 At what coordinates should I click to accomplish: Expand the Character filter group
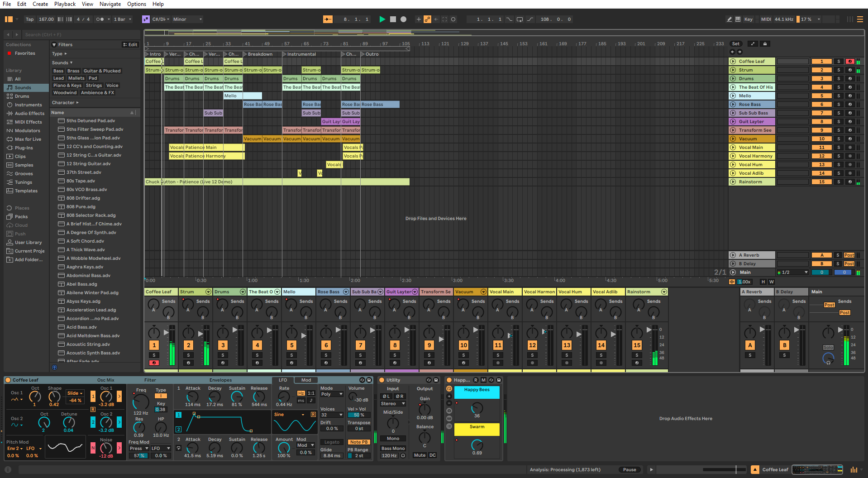coord(65,102)
